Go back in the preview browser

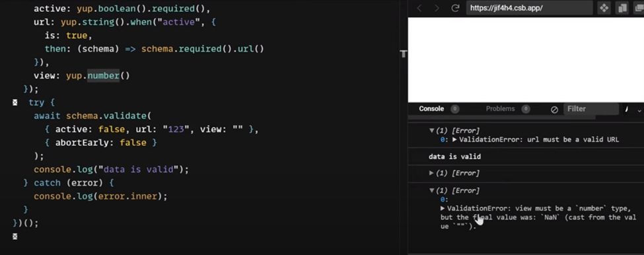click(x=419, y=8)
